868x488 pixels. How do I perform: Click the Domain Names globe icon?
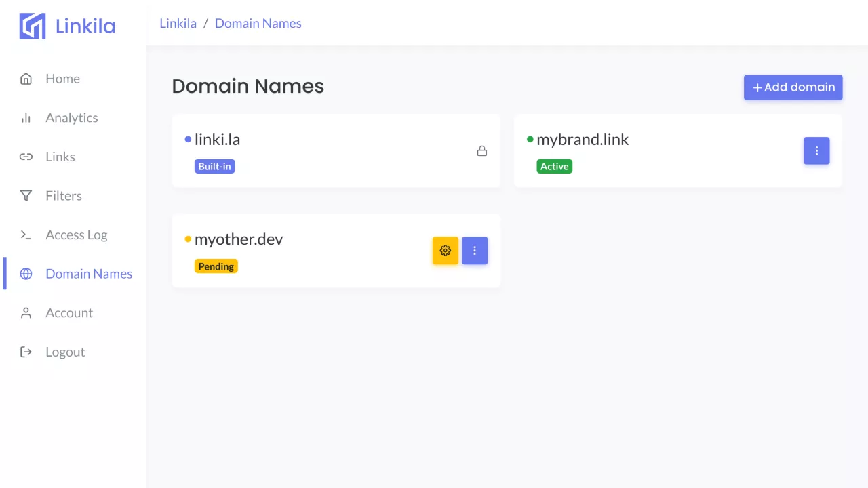[x=26, y=274]
